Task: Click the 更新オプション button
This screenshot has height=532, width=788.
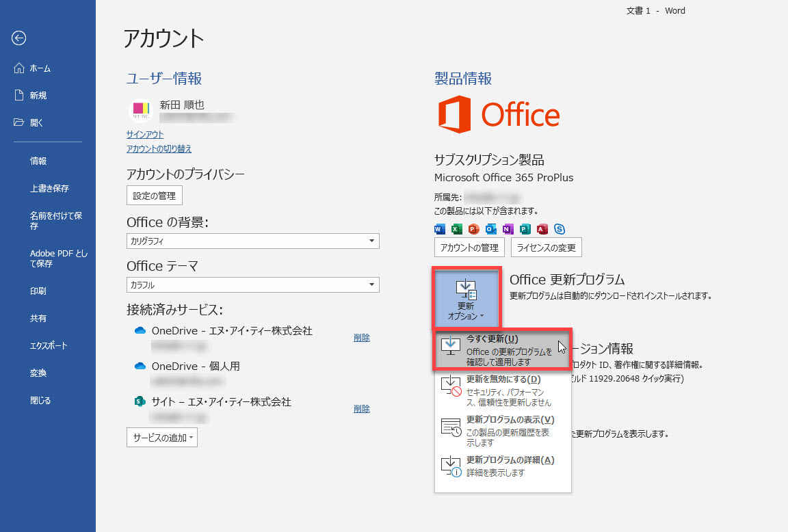Action: (467, 298)
